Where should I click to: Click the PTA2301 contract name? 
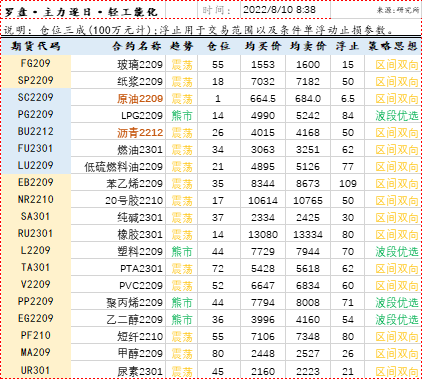point(142,269)
